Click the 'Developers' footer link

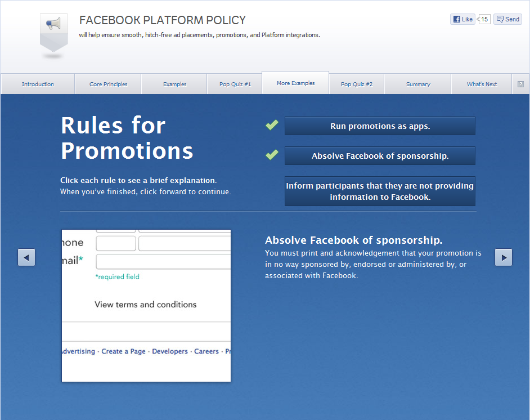coord(170,351)
